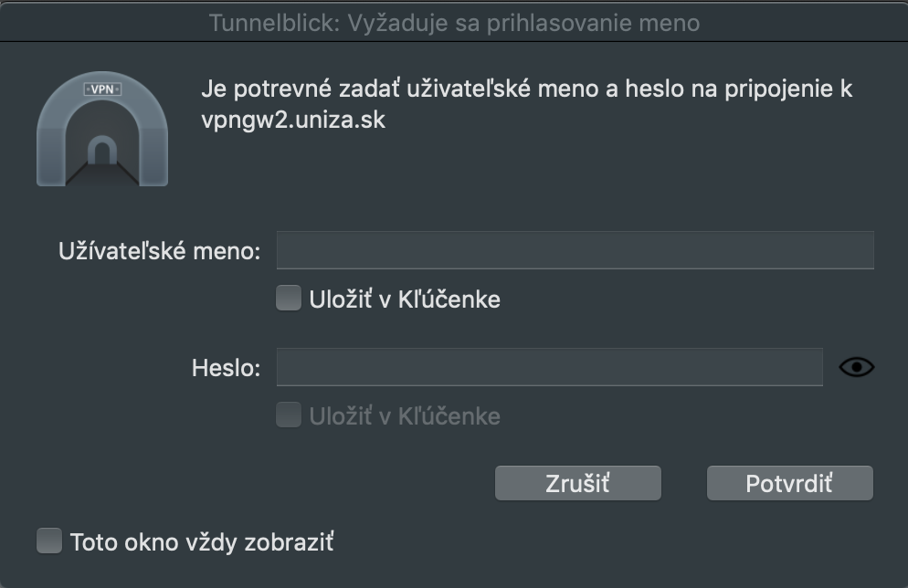This screenshot has height=588, width=908.
Task: Enable saving the username in Kľúčenka
Action: point(289,299)
